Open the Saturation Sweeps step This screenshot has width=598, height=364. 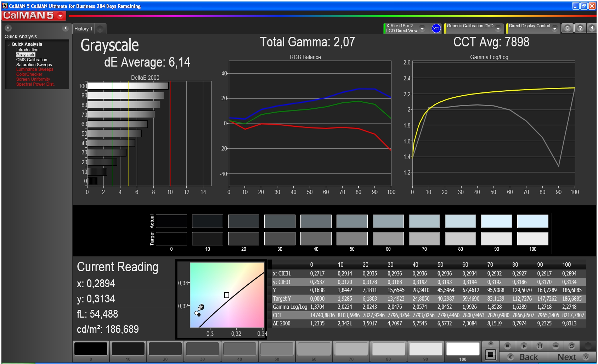point(34,65)
